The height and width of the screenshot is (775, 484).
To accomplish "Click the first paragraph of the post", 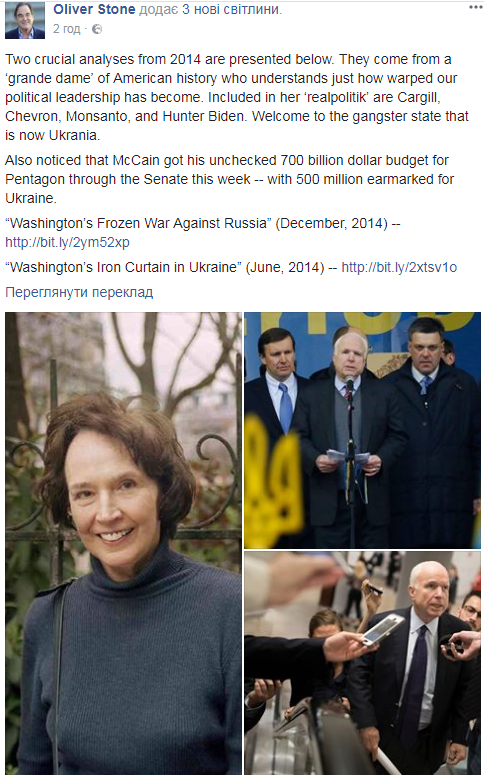I will click(238, 97).
